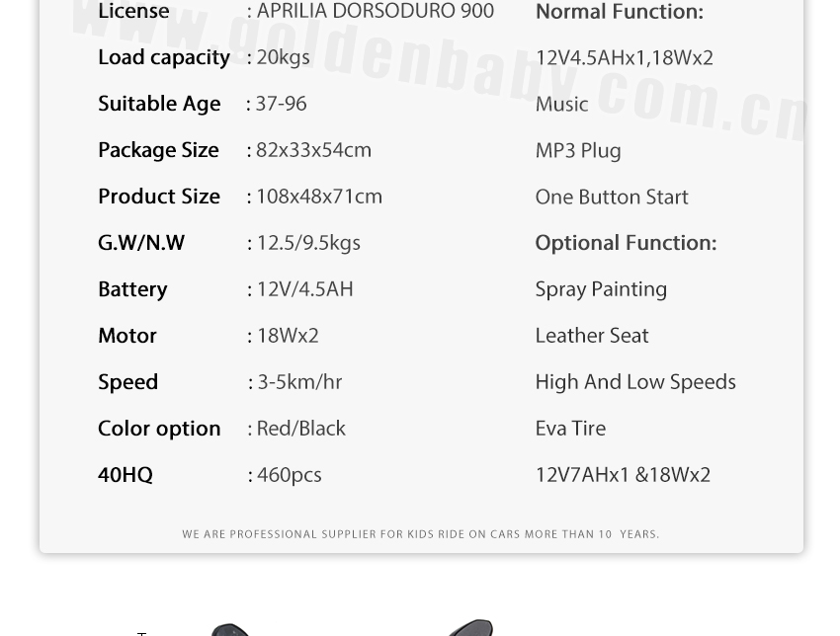Click the G.W/N.W 12.5/9.5kgs value

308,243
